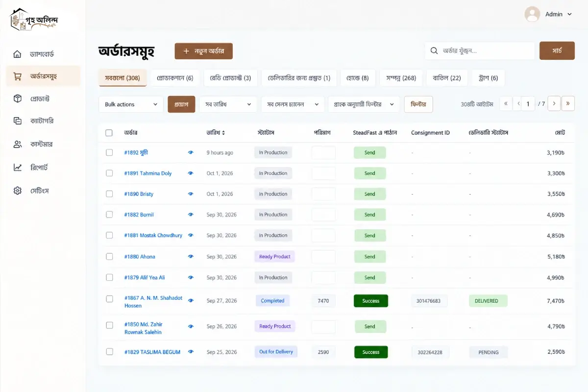Click Send for order #1880 Ahona

coord(370,256)
